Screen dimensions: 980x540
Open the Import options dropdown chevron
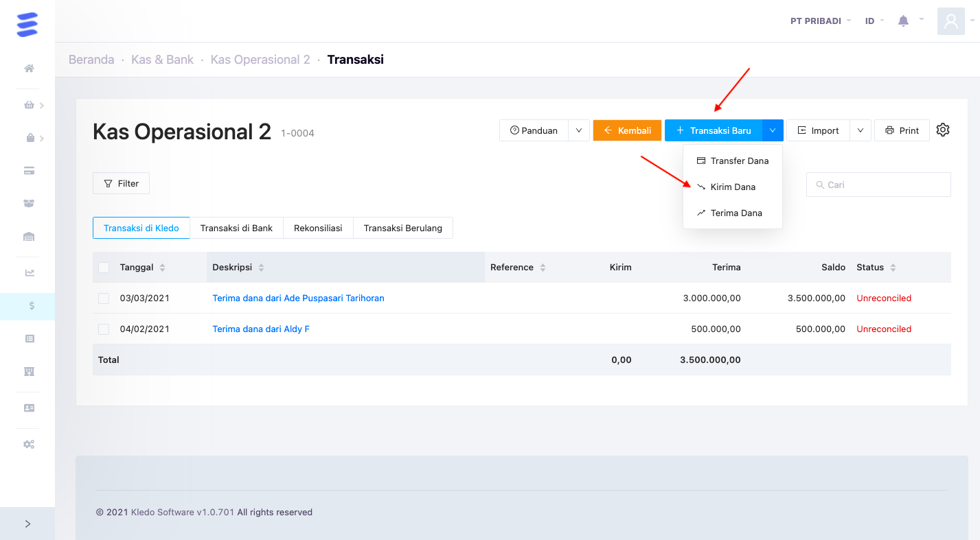click(x=861, y=130)
